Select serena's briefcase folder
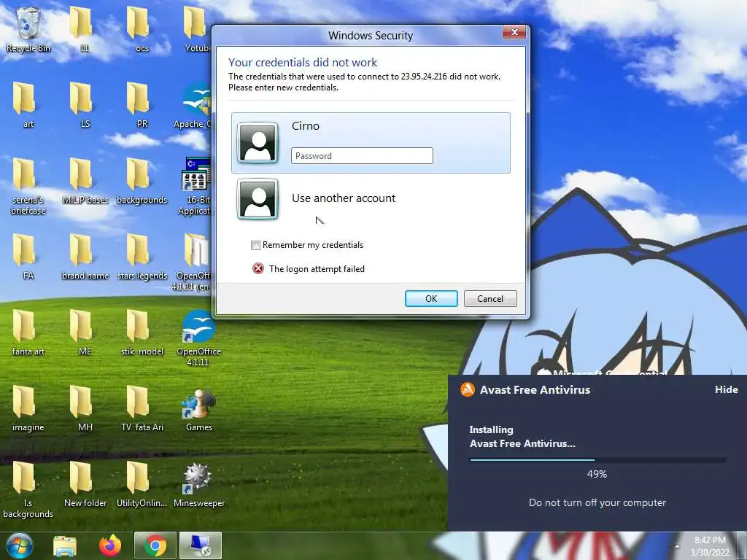 coord(28,186)
